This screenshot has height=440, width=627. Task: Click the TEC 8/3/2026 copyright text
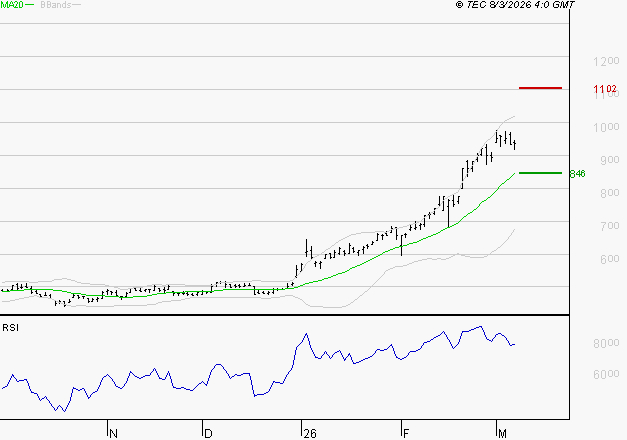click(515, 5)
